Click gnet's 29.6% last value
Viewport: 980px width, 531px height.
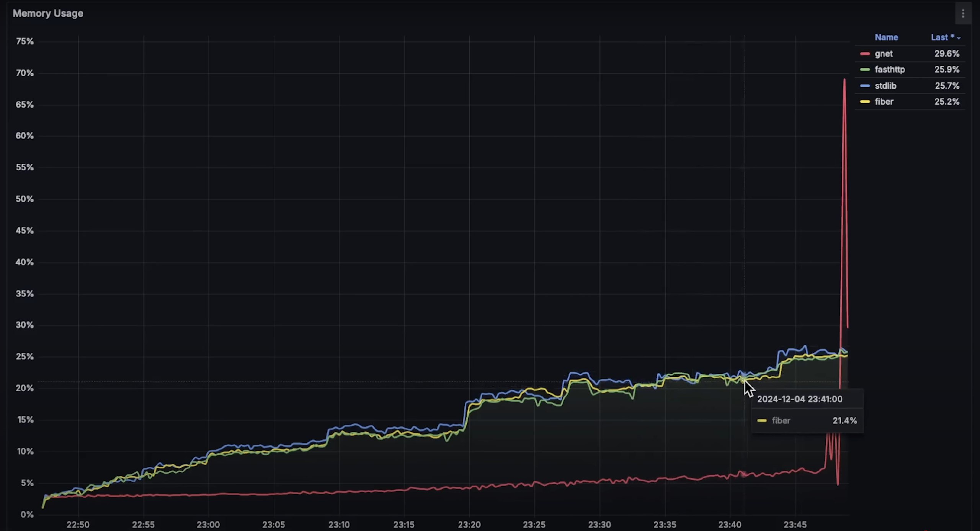coord(947,54)
